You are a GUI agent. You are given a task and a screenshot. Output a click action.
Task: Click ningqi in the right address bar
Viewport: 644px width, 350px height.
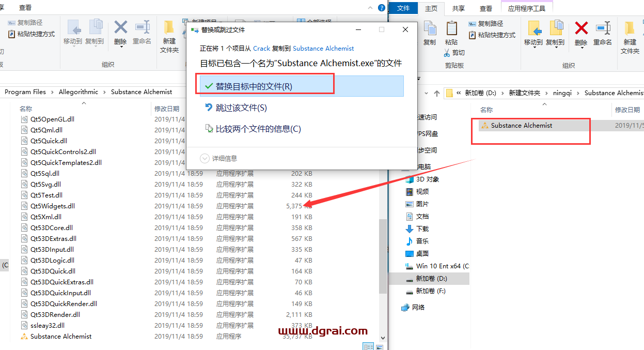pyautogui.click(x=562, y=93)
